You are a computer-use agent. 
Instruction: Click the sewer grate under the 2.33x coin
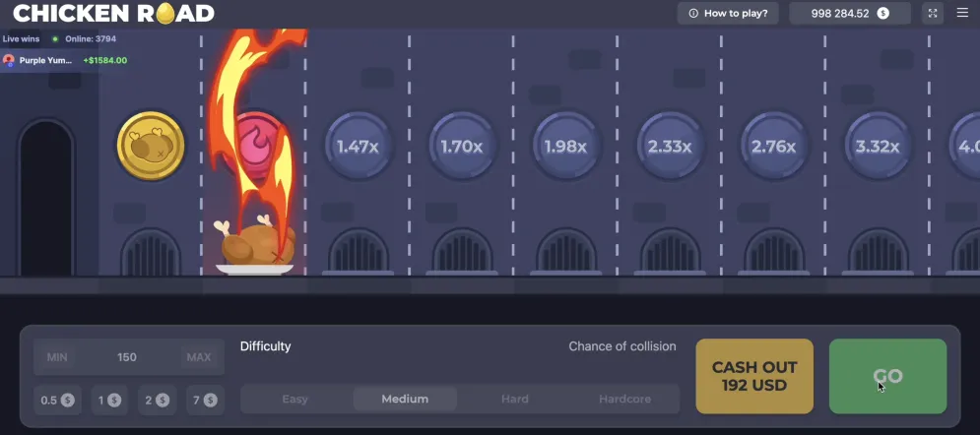670,252
